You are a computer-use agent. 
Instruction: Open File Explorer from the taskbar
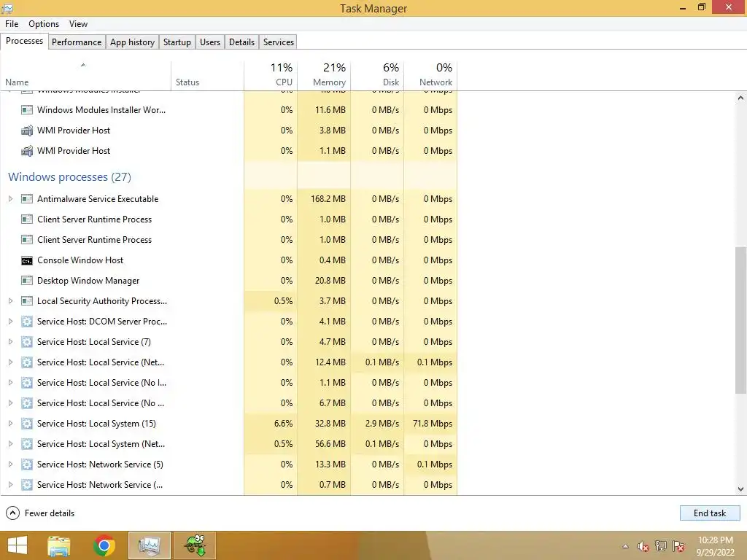coord(59,545)
